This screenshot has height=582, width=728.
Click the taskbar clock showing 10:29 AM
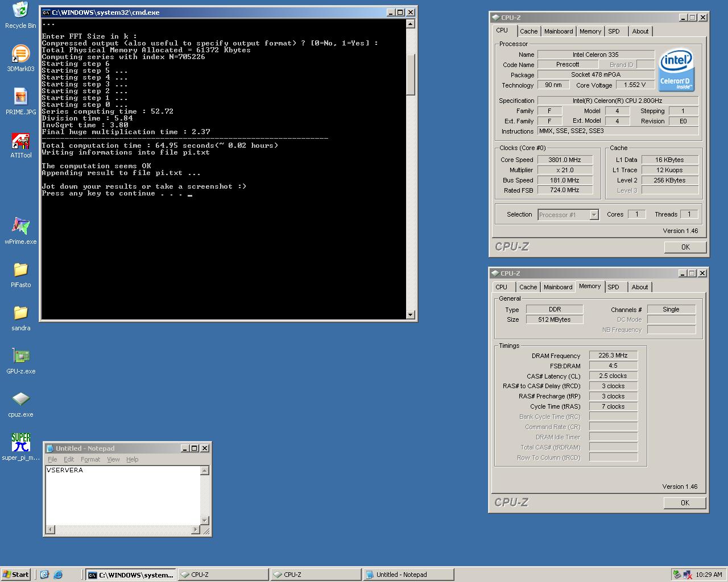(x=709, y=575)
